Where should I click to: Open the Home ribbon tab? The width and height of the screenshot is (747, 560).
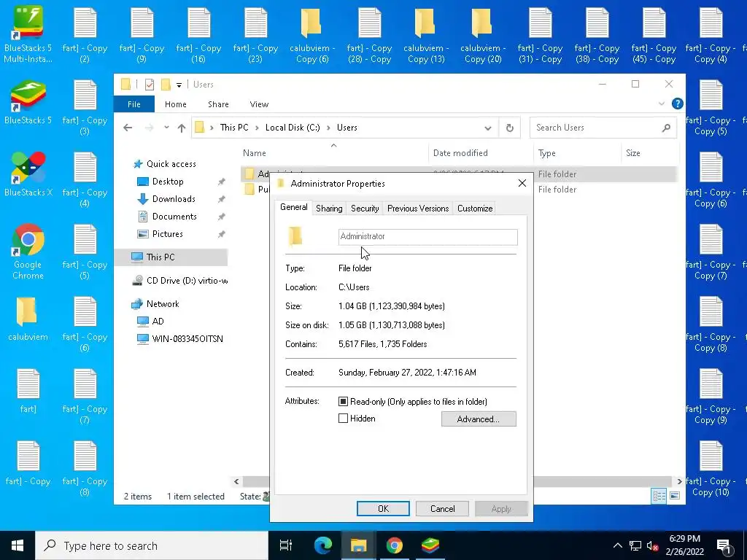(175, 104)
